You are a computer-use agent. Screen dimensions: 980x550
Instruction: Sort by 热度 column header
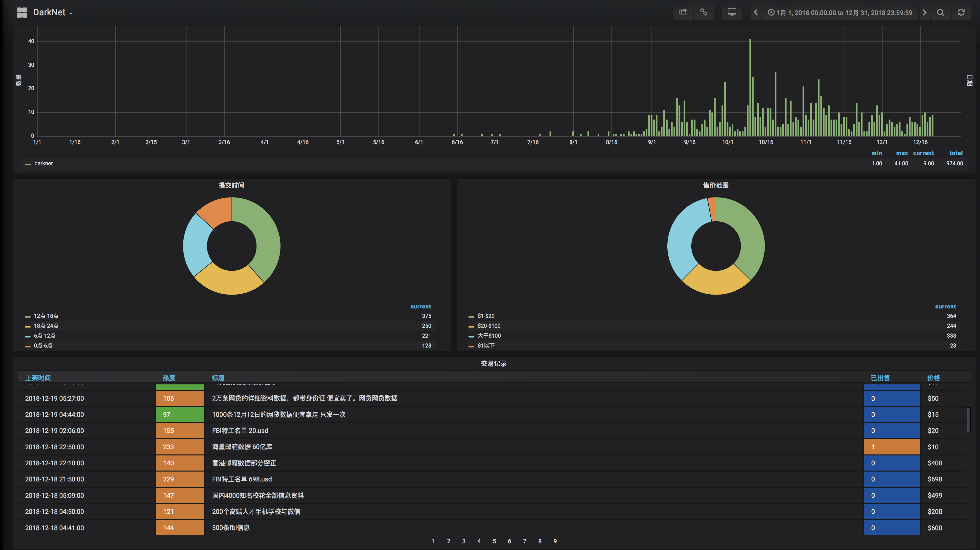[x=169, y=377]
